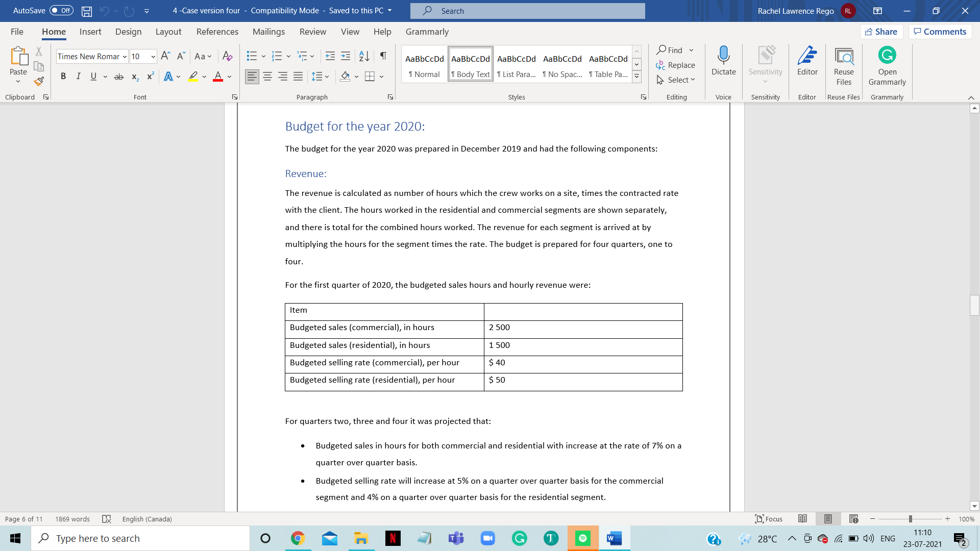Open the Comments panel
This screenshot has width=980, height=551.
pyautogui.click(x=939, y=31)
